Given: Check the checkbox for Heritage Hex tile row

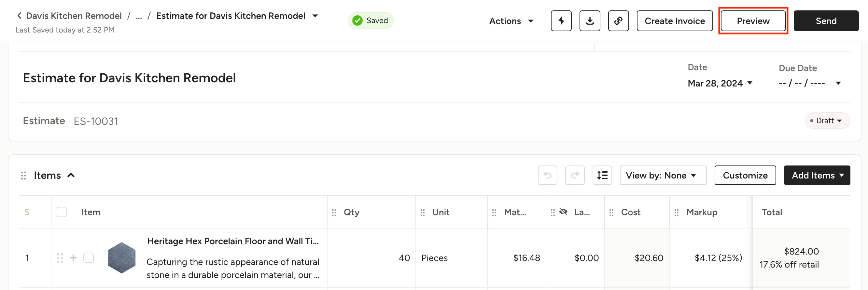Looking at the screenshot, I should [x=89, y=258].
